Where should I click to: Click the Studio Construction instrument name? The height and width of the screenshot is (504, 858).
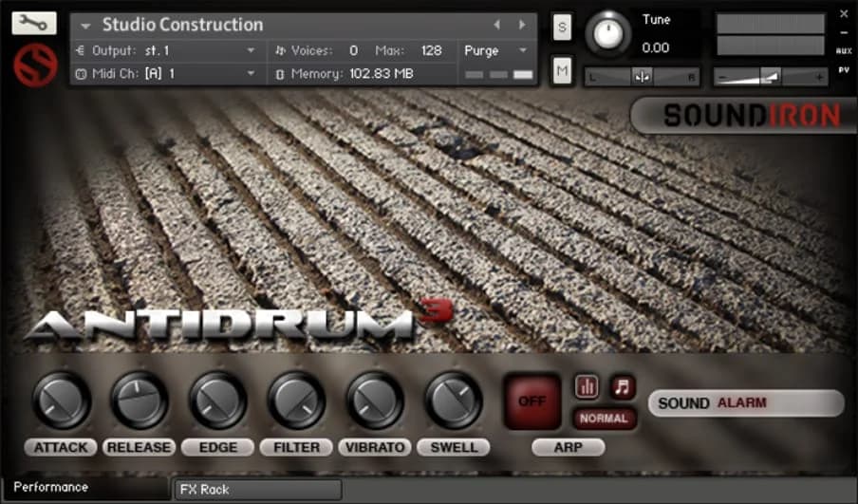click(183, 25)
